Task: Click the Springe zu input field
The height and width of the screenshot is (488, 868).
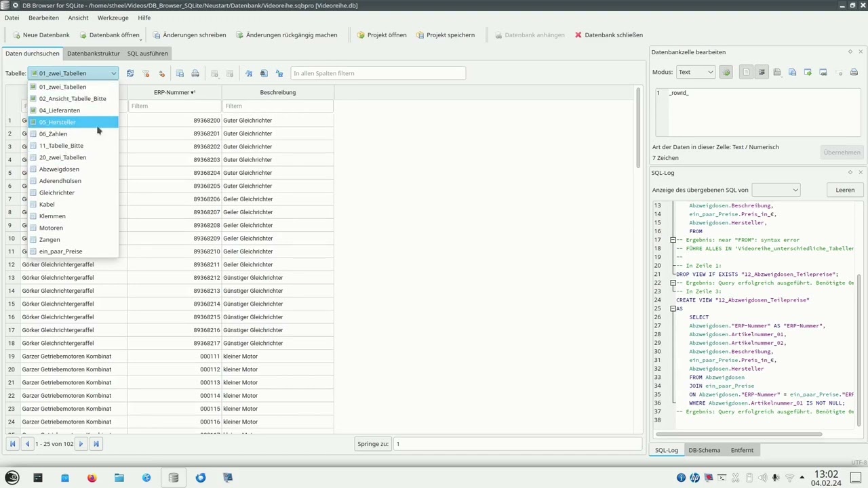Action: click(x=517, y=444)
